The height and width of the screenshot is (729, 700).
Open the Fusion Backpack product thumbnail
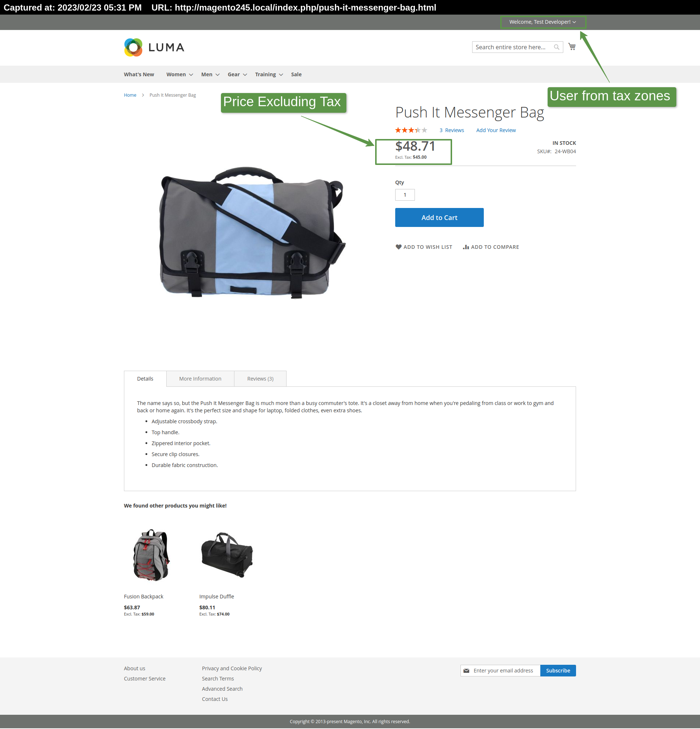click(151, 555)
